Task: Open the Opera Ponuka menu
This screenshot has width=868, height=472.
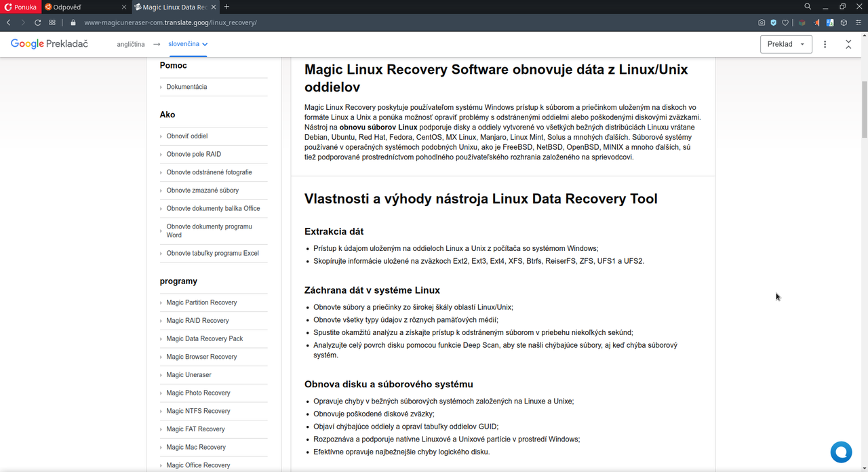Action: (20, 7)
